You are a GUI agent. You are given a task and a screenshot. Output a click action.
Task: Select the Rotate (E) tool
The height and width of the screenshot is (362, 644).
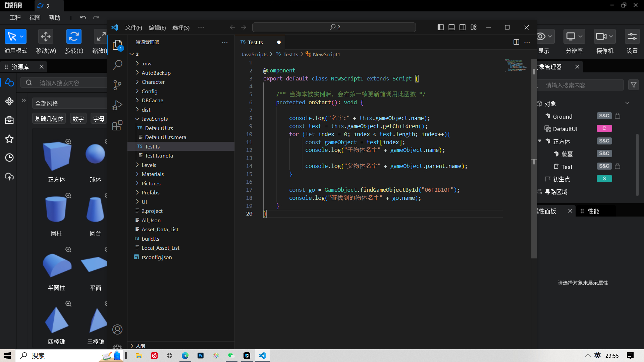coord(74,37)
